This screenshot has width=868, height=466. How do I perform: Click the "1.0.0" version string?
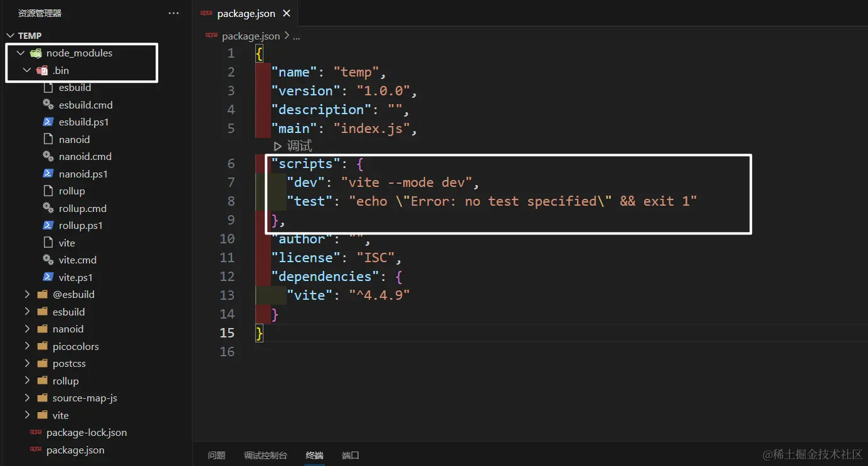click(383, 91)
